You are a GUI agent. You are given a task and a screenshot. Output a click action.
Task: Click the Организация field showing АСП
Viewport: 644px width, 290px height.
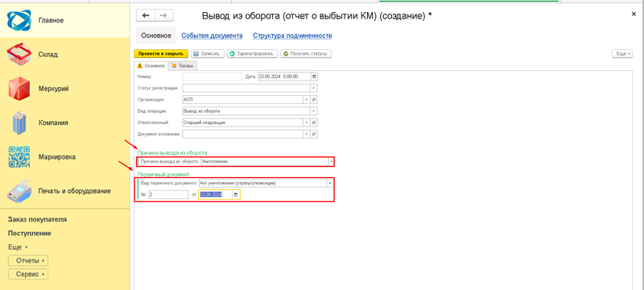pyautogui.click(x=242, y=99)
